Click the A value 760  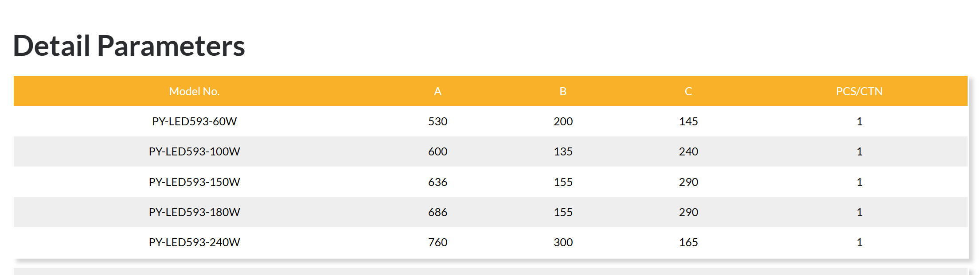(x=437, y=242)
